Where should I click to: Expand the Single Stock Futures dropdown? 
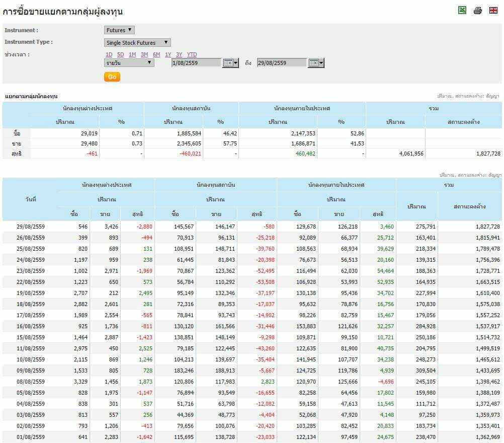pyautogui.click(x=137, y=43)
